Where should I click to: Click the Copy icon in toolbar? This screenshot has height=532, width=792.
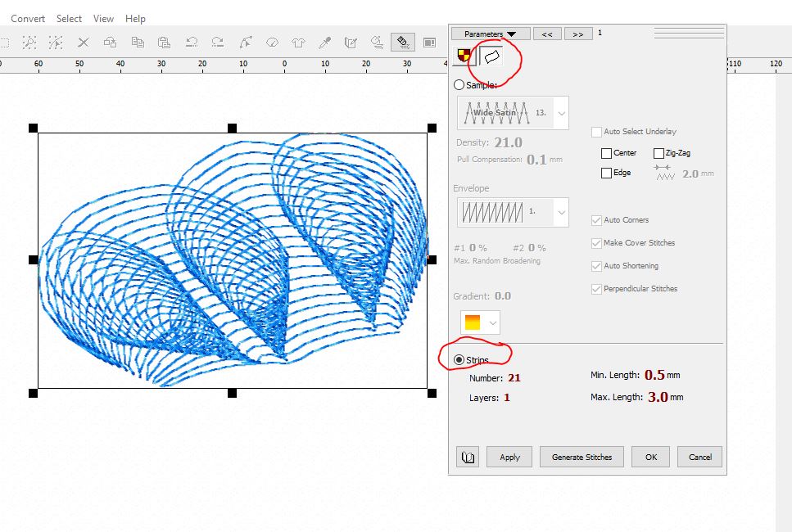(138, 43)
